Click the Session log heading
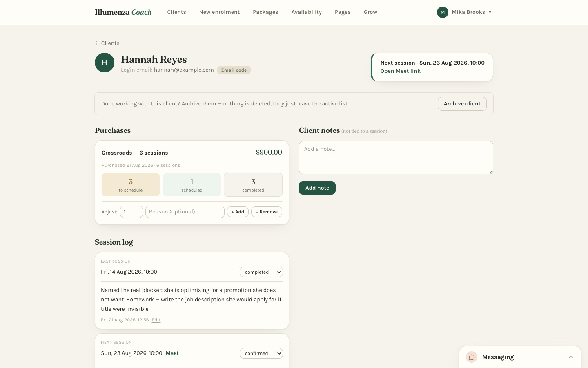 click(114, 242)
